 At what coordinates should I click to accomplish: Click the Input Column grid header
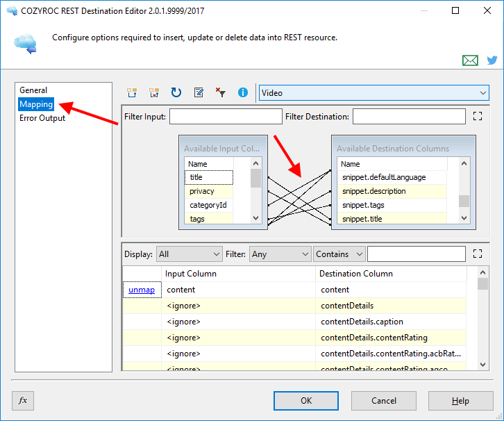[238, 274]
